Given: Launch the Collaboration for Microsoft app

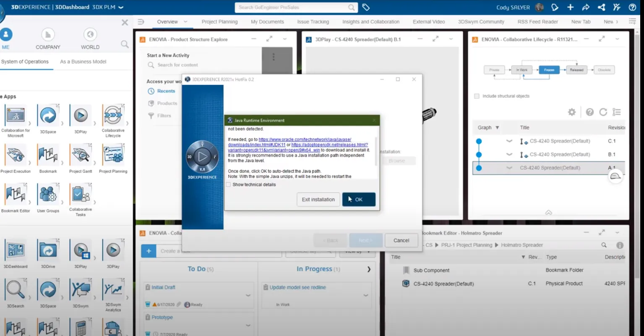Looking at the screenshot, I should (16, 115).
